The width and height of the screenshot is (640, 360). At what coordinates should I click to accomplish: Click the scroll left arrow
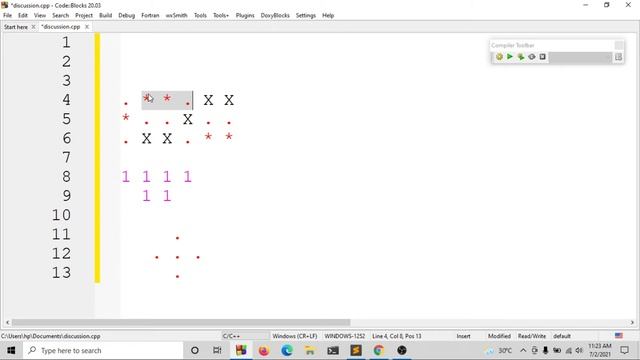[x=7, y=322]
